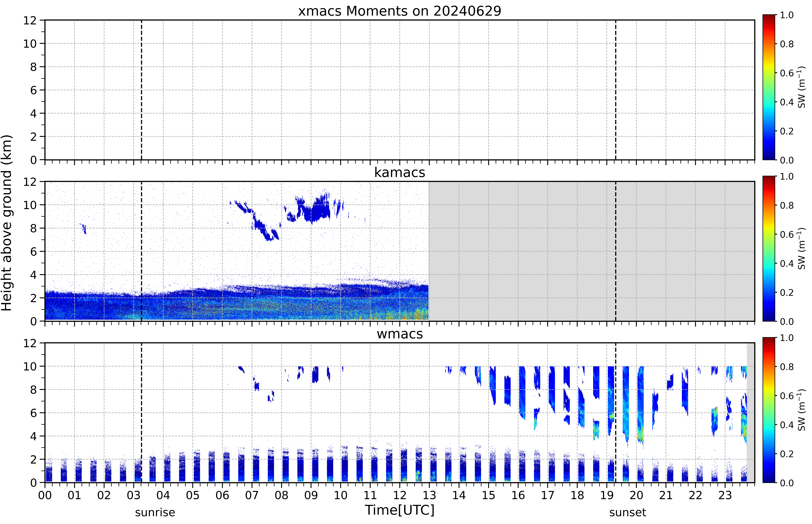This screenshot has height=524, width=812.
Task: Click the '10' height tick of wmacs panel
Action: (x=30, y=366)
